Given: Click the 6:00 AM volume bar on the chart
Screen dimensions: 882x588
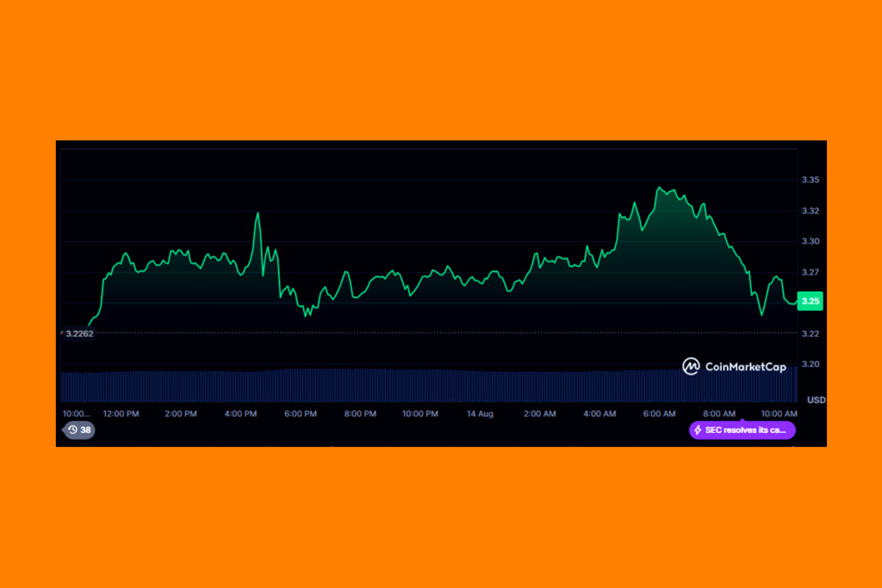Looking at the screenshot, I should pyautogui.click(x=660, y=383).
